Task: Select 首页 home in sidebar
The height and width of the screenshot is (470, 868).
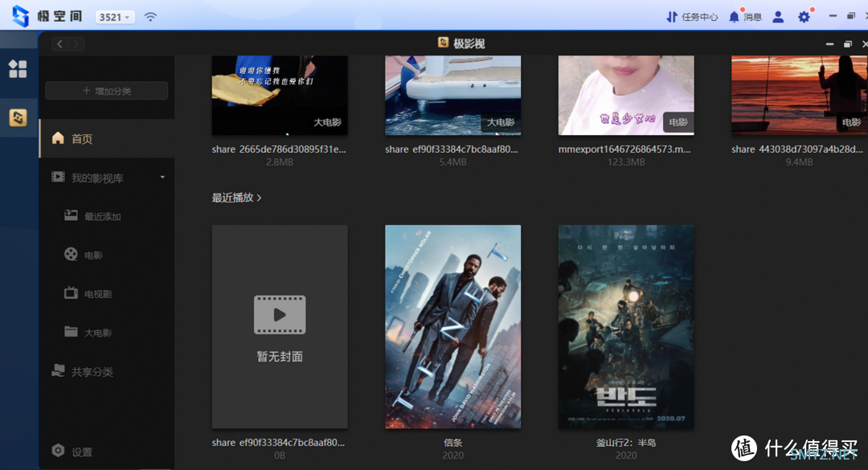Action: [x=107, y=138]
